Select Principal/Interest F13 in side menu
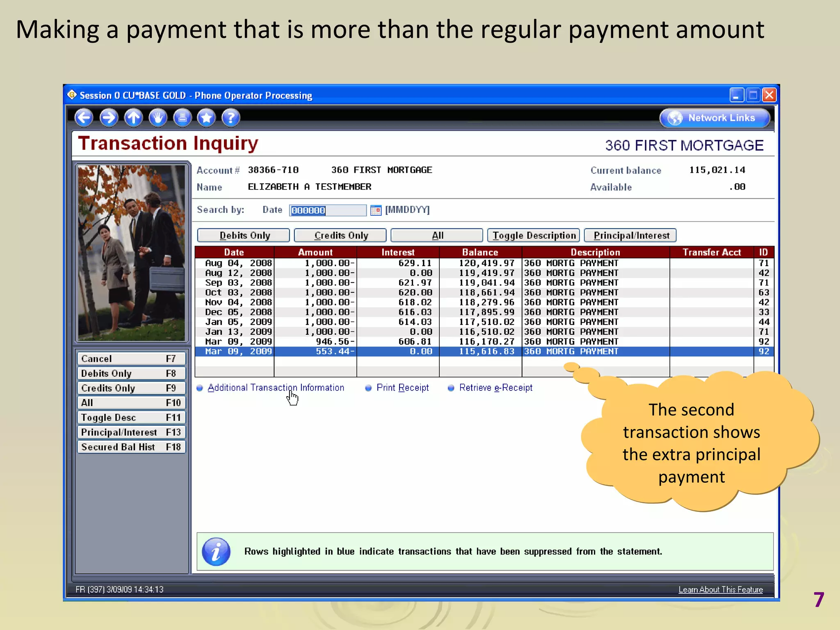The image size is (840, 630). (131, 432)
